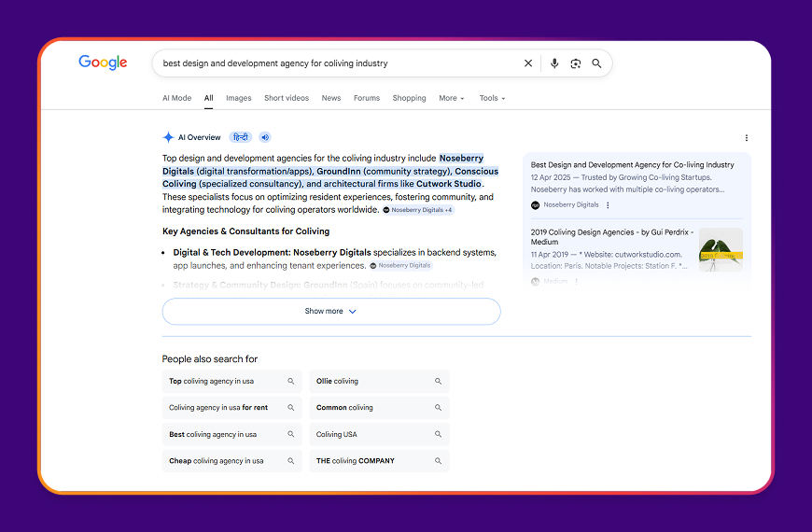This screenshot has width=812, height=532.
Task: Click magnifier icon on Top coliving agency row
Action: [291, 381]
